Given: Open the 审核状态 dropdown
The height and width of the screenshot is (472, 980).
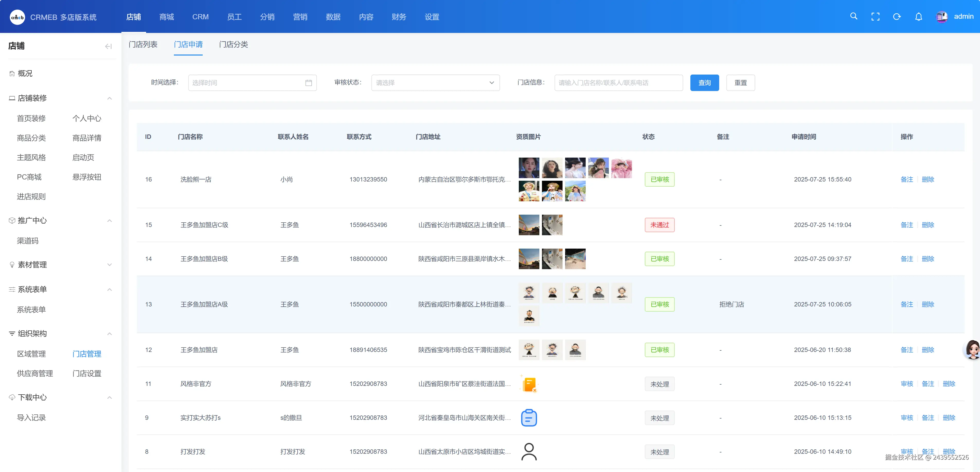Looking at the screenshot, I should click(x=435, y=83).
